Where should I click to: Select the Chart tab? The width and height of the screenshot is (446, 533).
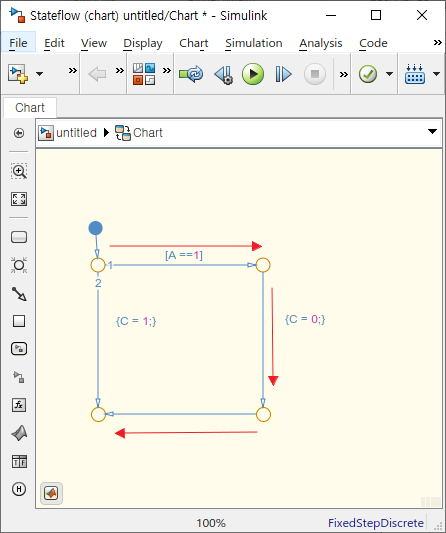coord(30,108)
